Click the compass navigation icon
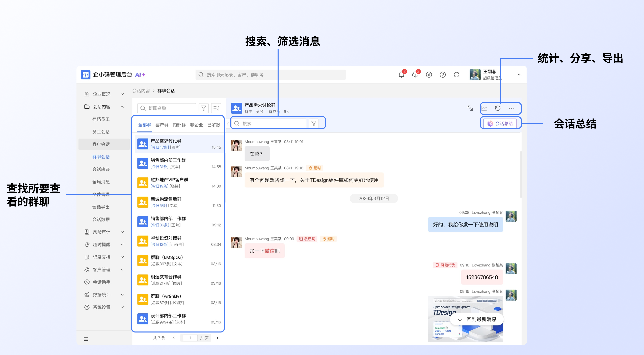Image resolution: width=644 pixels, height=355 pixels. (429, 75)
